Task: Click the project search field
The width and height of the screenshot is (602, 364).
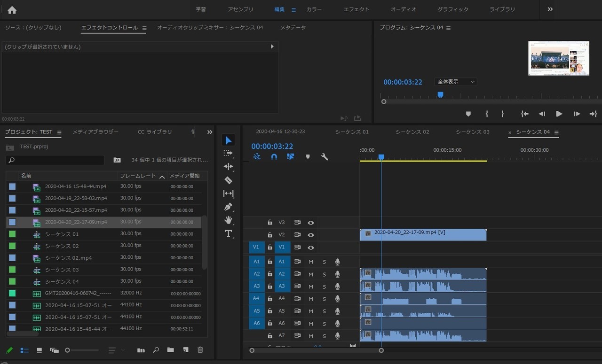Action: tap(55, 160)
